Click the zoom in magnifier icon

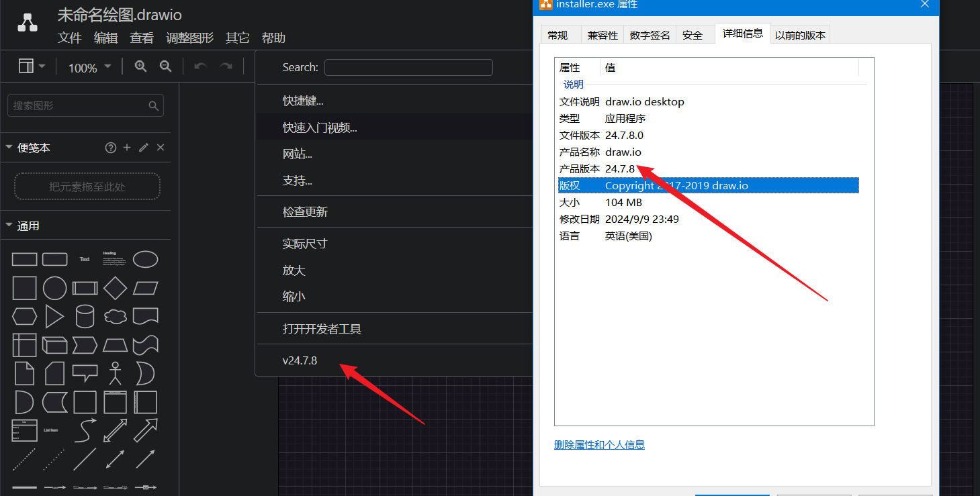(140, 66)
